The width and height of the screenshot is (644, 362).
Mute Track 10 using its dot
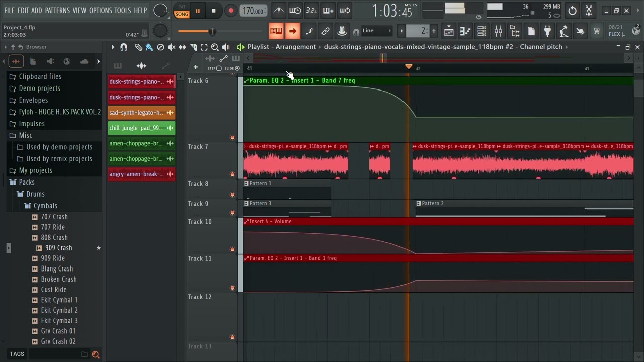[232, 249]
